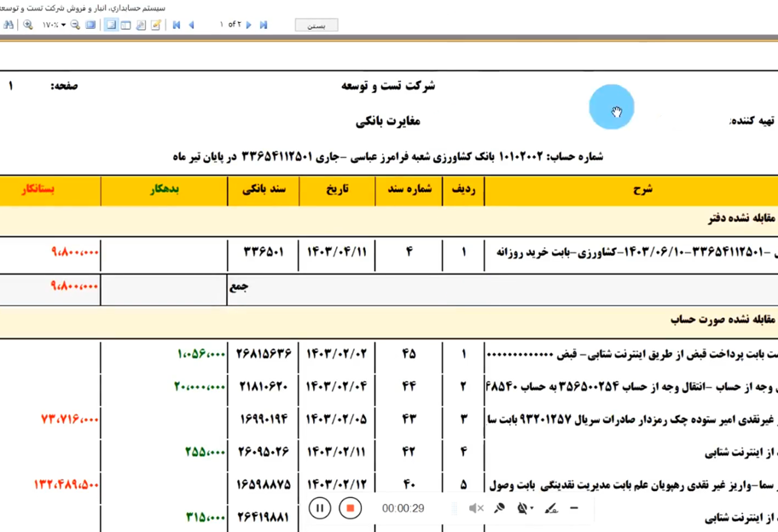The height and width of the screenshot is (532, 778).
Task: Go to the previous page
Action: (x=192, y=25)
